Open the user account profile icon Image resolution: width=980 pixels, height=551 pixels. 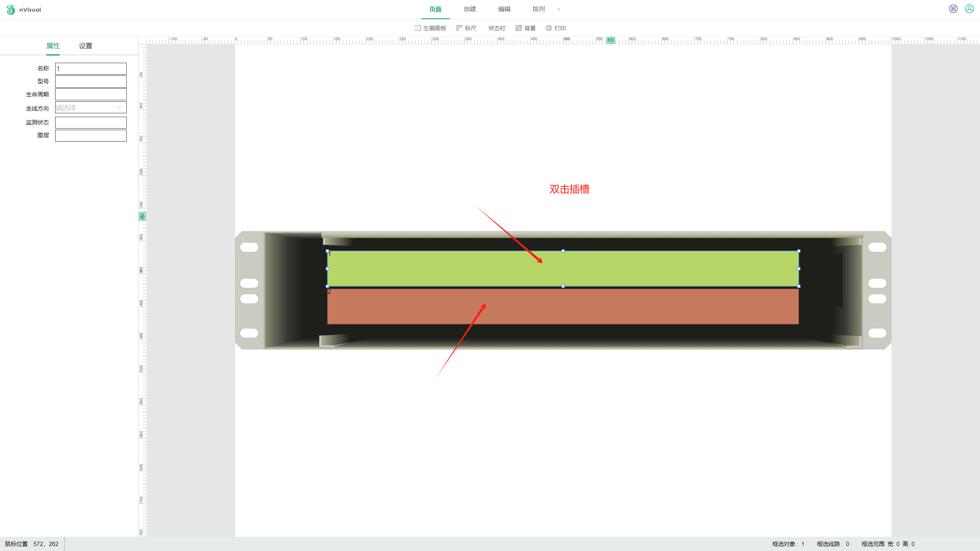coord(969,9)
